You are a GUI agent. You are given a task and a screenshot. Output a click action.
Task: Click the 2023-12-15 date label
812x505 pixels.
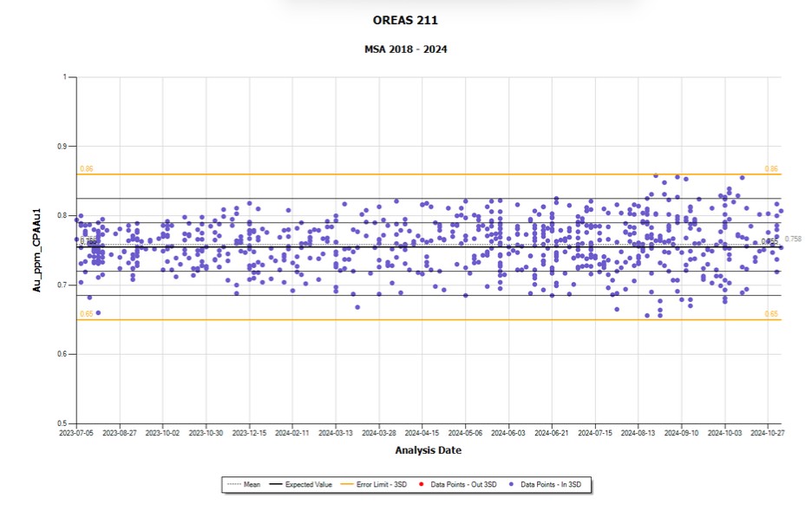249,433
